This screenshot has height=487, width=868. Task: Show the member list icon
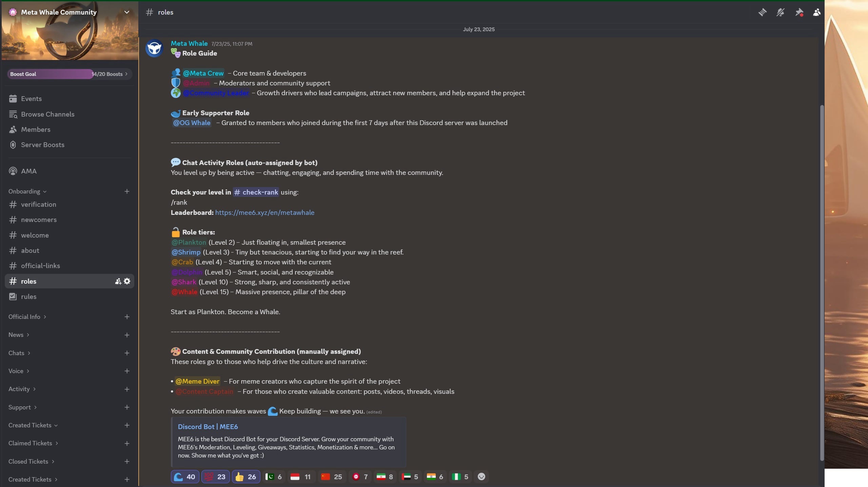click(816, 13)
